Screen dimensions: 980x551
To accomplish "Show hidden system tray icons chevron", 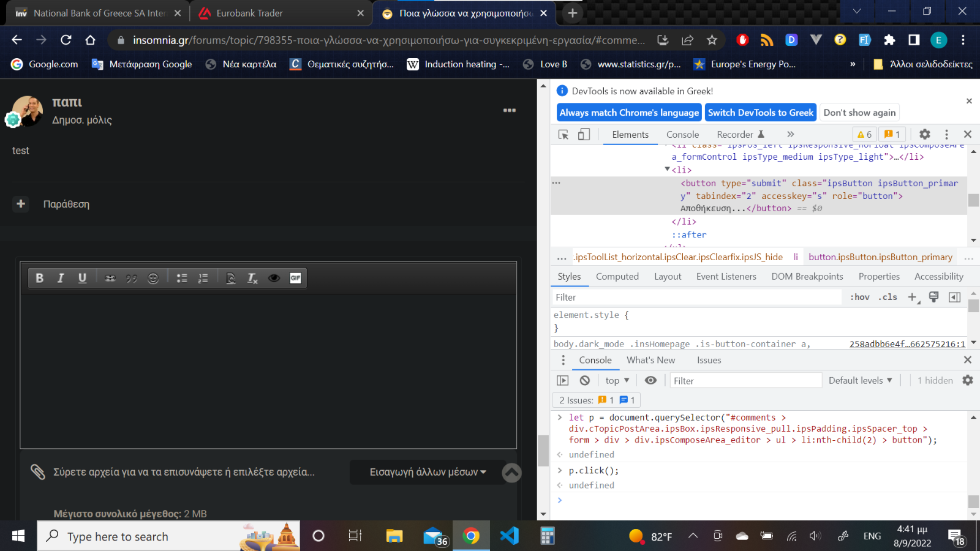I will point(693,536).
